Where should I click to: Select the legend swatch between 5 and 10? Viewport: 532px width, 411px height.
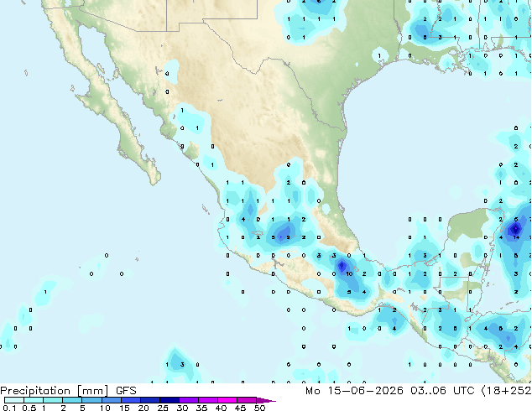91,400
